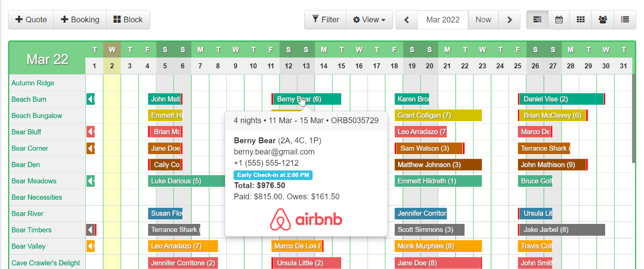Select the guests view icon

pyautogui.click(x=602, y=20)
